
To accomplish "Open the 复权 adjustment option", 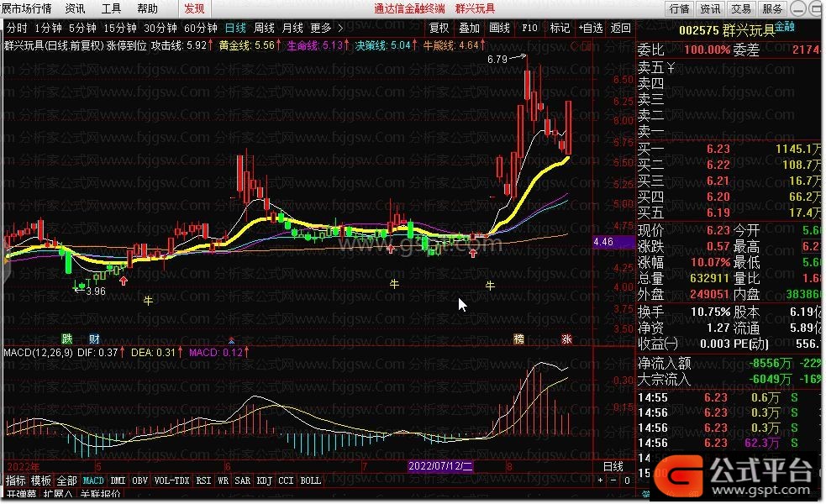I will (439, 28).
